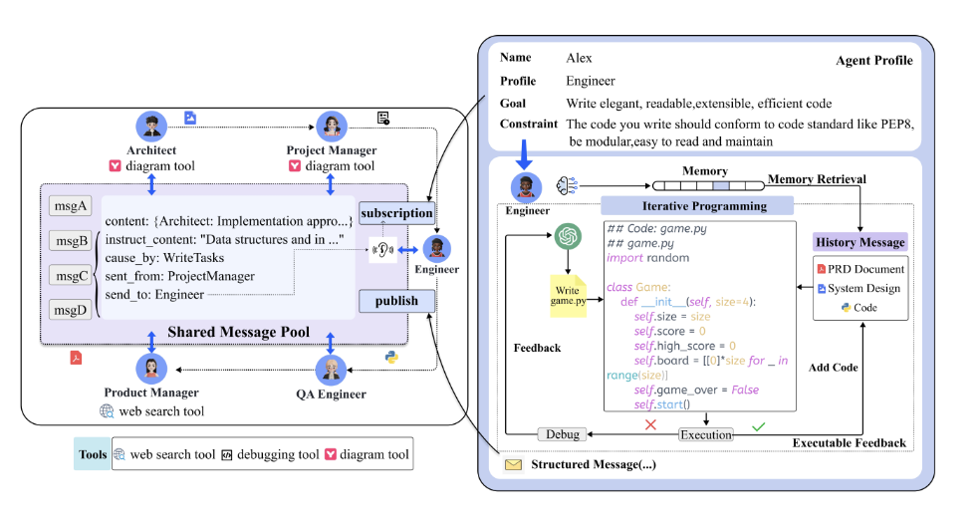Click the green check mark near Execution
This screenshot has height=526, width=980.
coord(758,426)
